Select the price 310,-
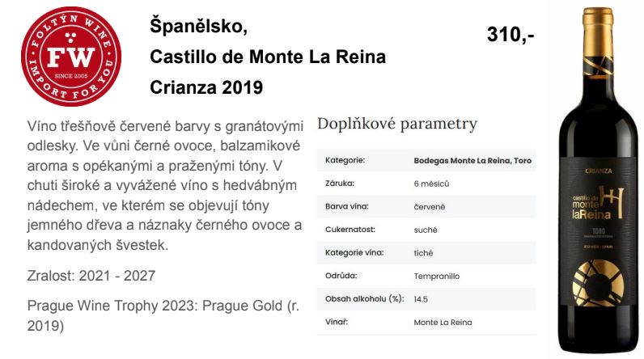The image size is (644, 359). tap(511, 34)
